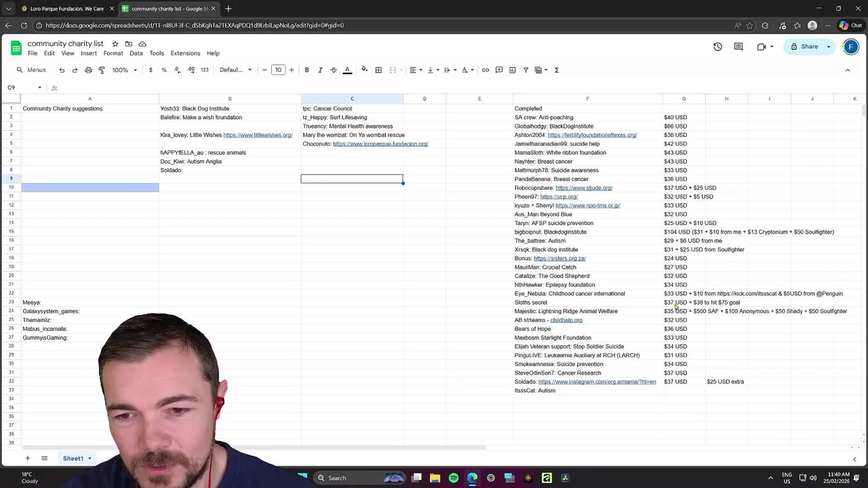Format cells as currency
The width and height of the screenshot is (868, 488).
(151, 70)
